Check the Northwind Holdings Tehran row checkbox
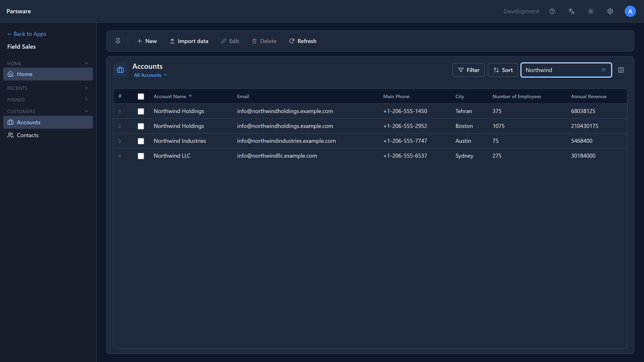Screen dimensions: 644x362 click(x=141, y=111)
